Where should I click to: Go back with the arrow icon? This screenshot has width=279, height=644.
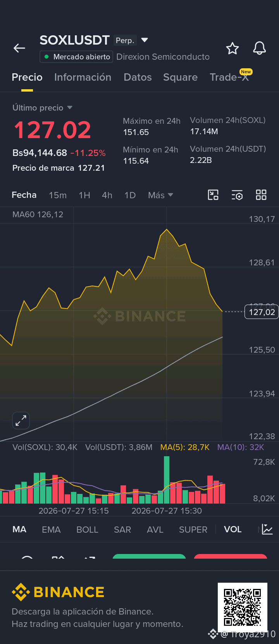[19, 48]
